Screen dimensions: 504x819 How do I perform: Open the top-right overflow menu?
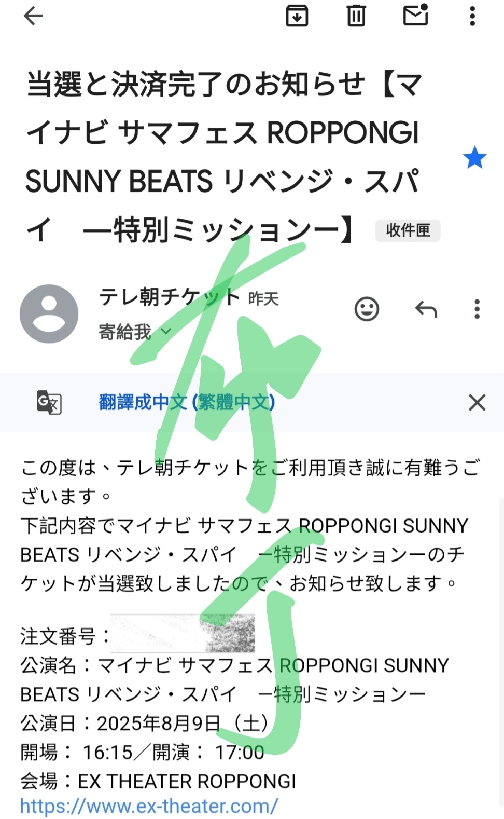pyautogui.click(x=472, y=16)
